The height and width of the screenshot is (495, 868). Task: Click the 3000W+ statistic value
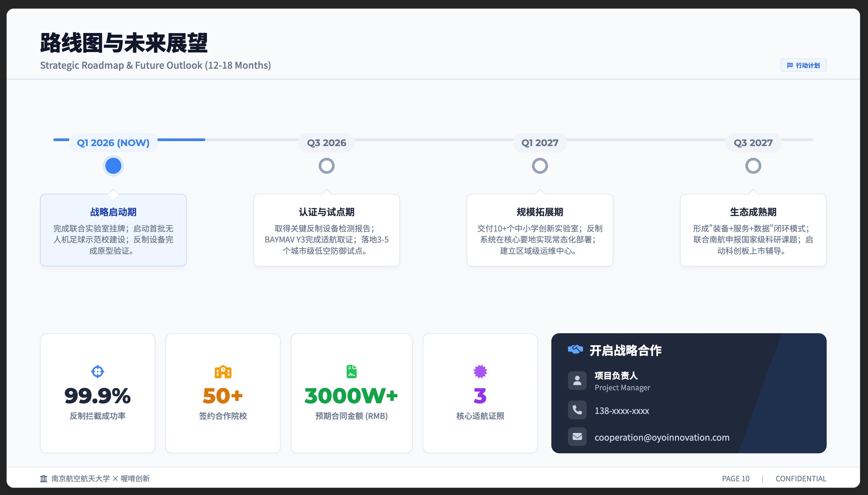pyautogui.click(x=351, y=396)
